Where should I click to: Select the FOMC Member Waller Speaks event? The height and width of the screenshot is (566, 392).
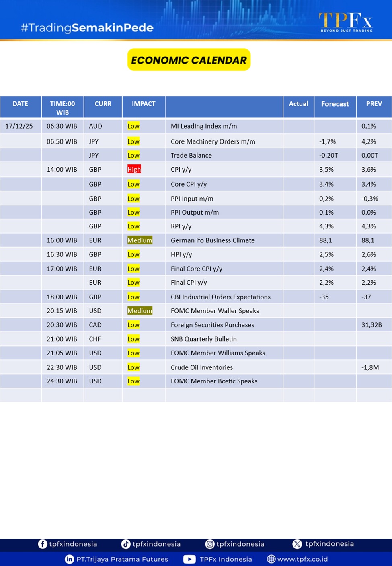pyautogui.click(x=215, y=311)
